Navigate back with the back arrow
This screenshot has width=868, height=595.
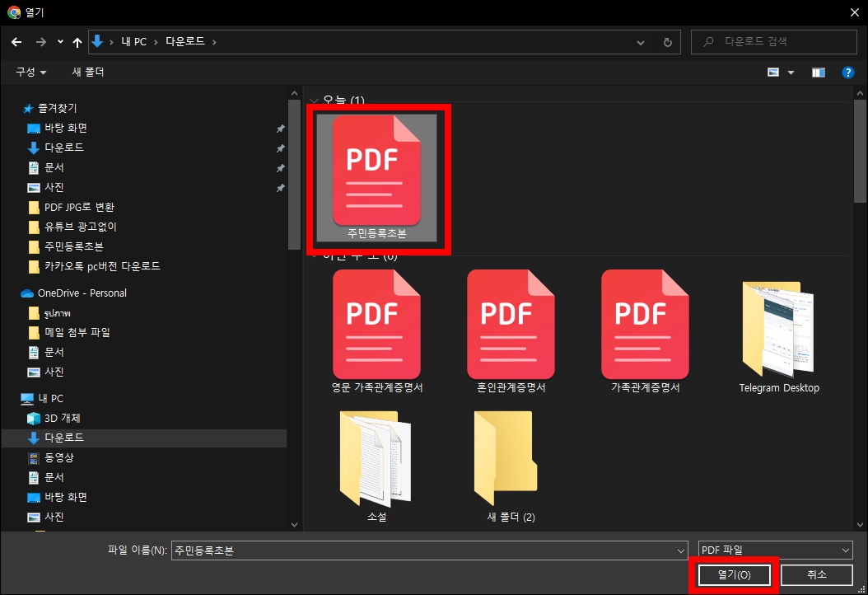pos(16,41)
